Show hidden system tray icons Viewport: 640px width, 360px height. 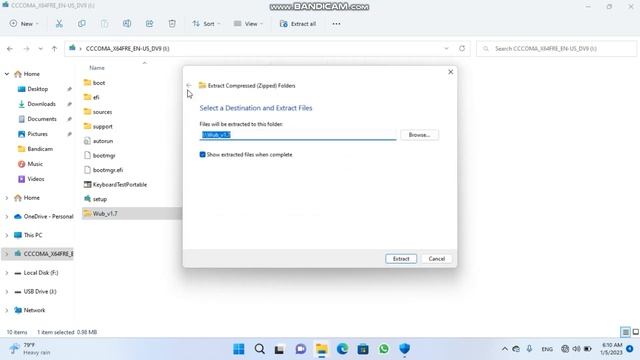click(x=504, y=349)
